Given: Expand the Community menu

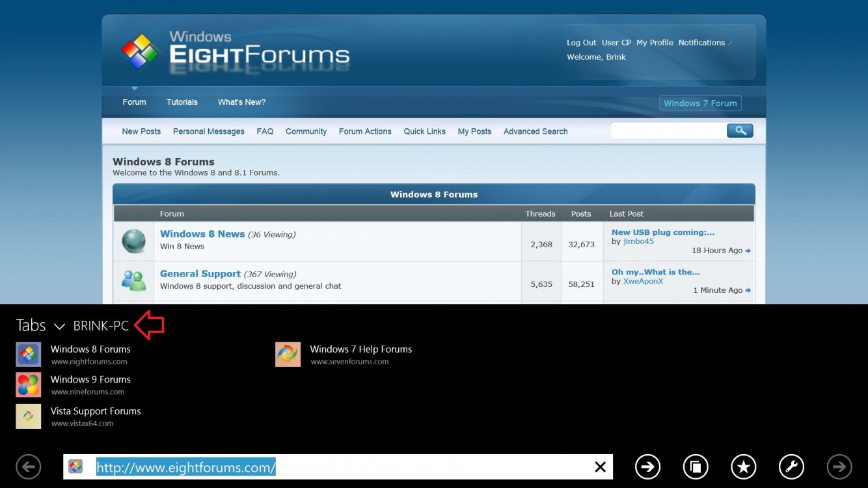Looking at the screenshot, I should (306, 131).
